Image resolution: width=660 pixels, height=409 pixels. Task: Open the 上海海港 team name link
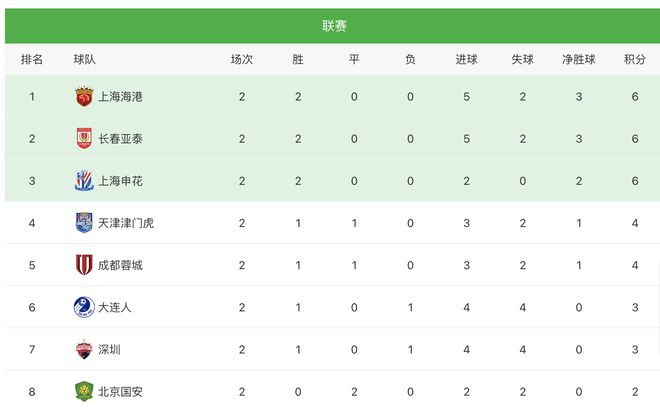pyautogui.click(x=120, y=97)
